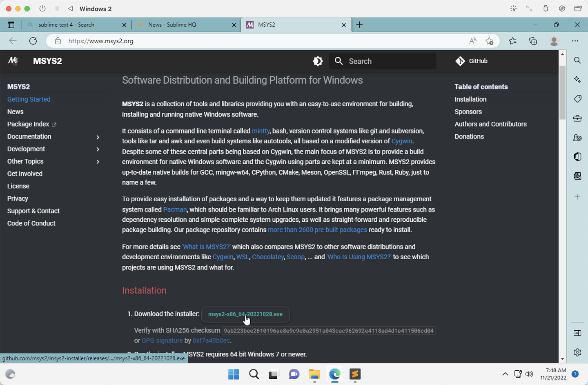Open the Shopping tag icon in the sidebar
This screenshot has height=385, width=588.
tap(577, 99)
